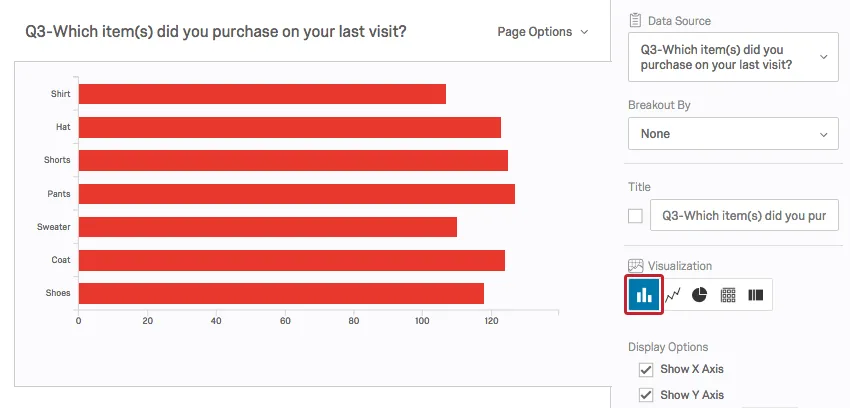This screenshot has width=850, height=408.
Task: Open the Page Options dropdown
Action: coord(542,32)
